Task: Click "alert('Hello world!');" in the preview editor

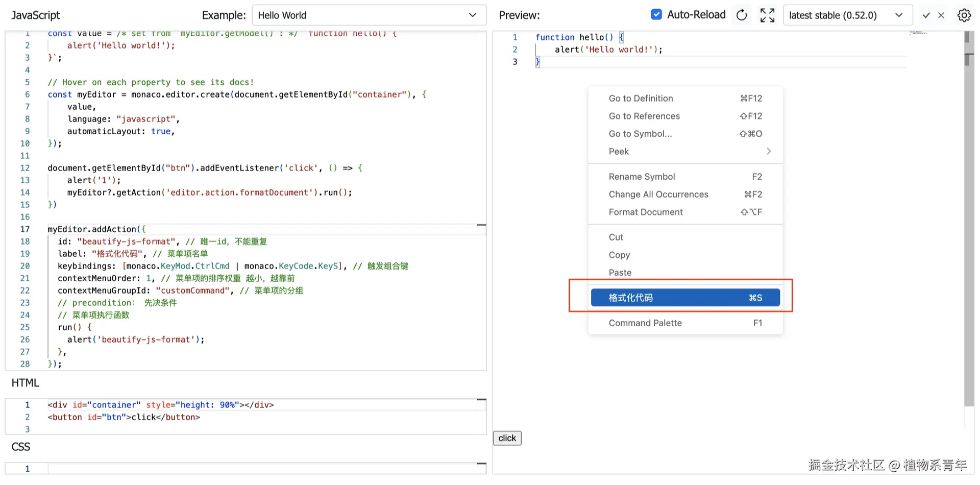Action: [608, 50]
